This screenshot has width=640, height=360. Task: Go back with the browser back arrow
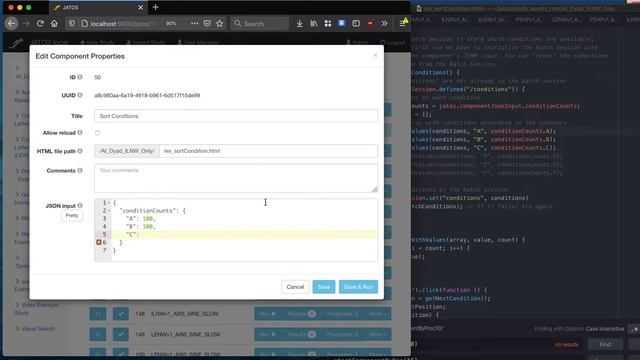click(x=11, y=24)
